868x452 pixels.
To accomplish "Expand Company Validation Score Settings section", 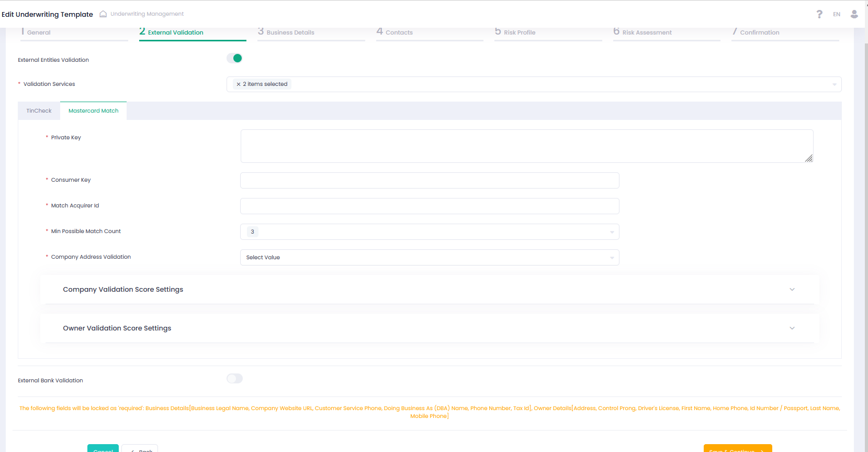I will pos(430,290).
